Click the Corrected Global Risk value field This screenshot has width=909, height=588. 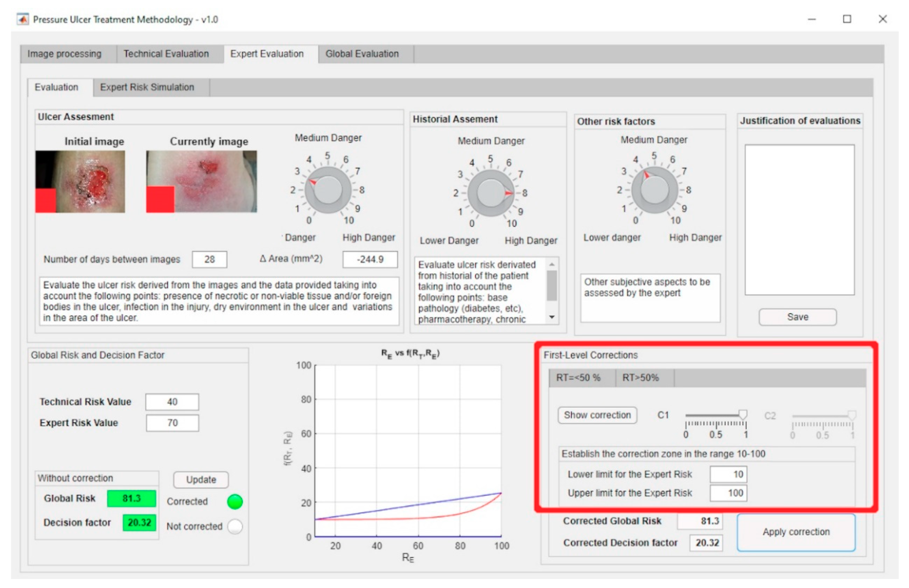tap(700, 521)
